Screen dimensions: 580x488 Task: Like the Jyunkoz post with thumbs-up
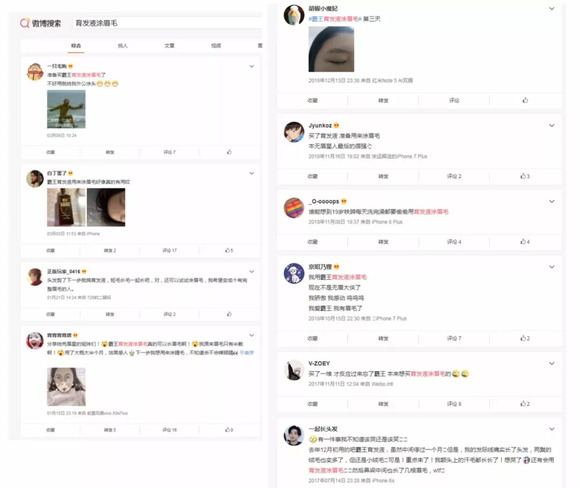[x=525, y=176]
